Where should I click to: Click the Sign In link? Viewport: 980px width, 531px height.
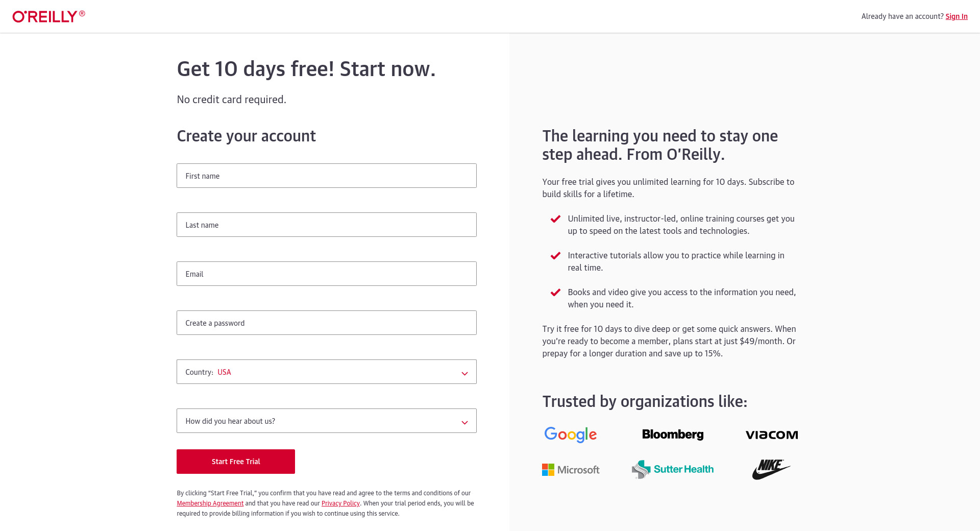(x=956, y=16)
